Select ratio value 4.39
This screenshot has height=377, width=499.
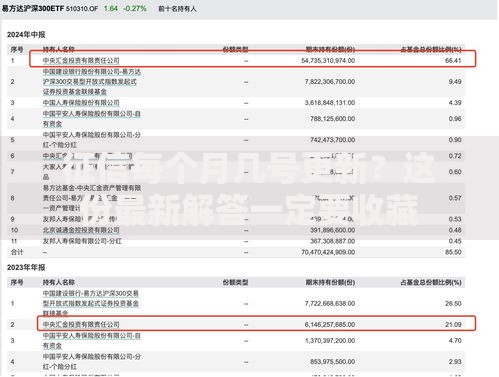pos(455,103)
